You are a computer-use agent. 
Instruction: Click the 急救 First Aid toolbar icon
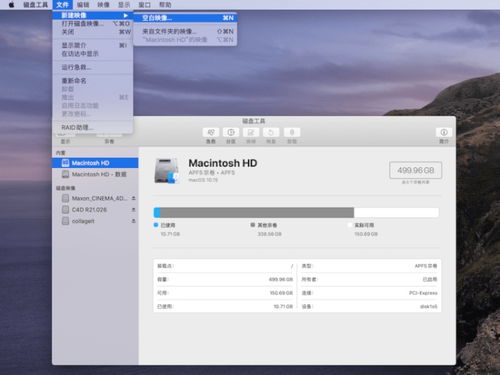(x=211, y=132)
